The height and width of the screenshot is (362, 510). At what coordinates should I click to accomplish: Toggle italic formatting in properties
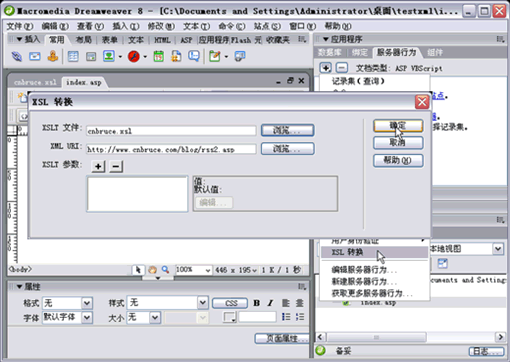[x=270, y=303]
